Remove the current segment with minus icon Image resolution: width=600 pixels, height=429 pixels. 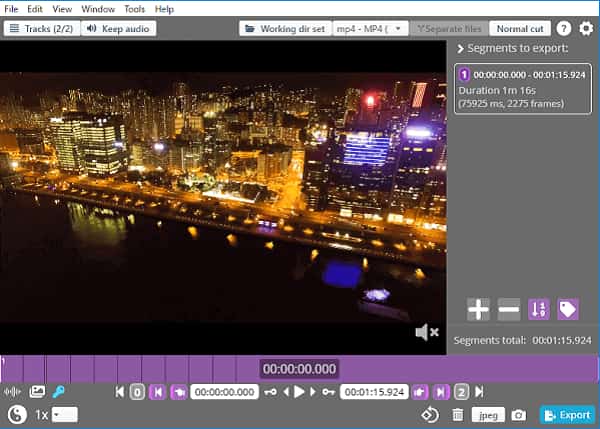pos(508,309)
